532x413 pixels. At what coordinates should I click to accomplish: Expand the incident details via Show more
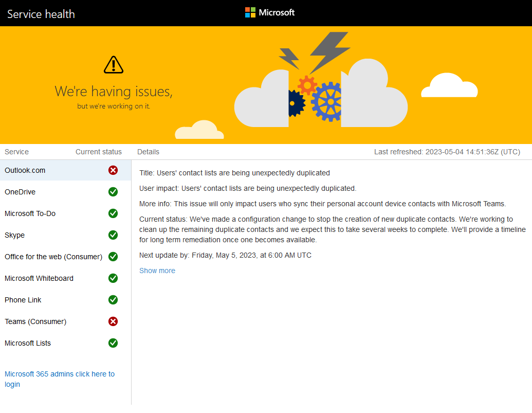coord(157,271)
